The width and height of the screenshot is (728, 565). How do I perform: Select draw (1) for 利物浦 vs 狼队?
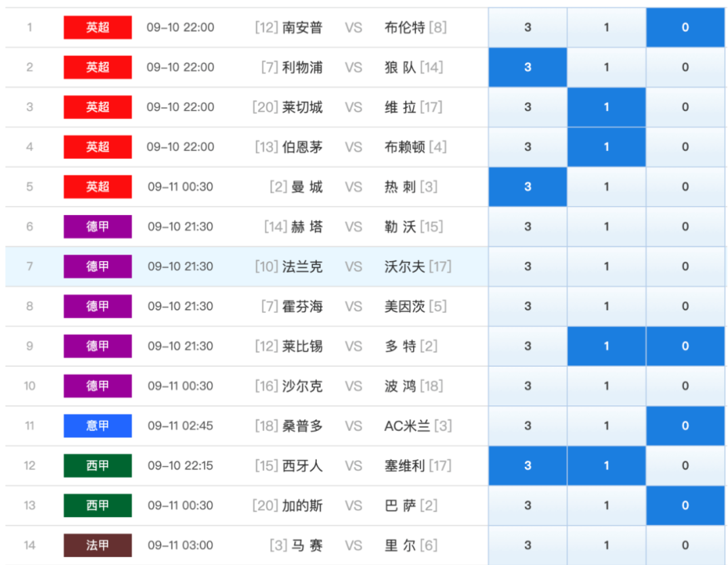(x=606, y=67)
